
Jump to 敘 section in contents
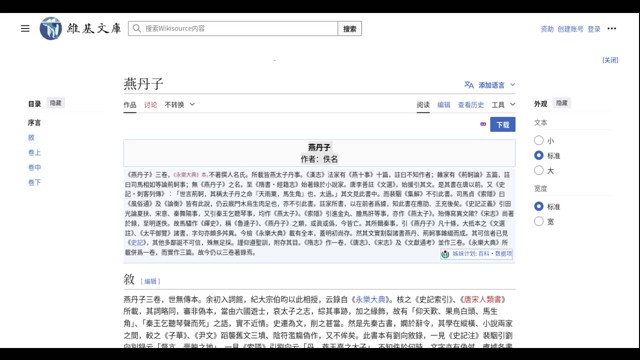pos(31,138)
